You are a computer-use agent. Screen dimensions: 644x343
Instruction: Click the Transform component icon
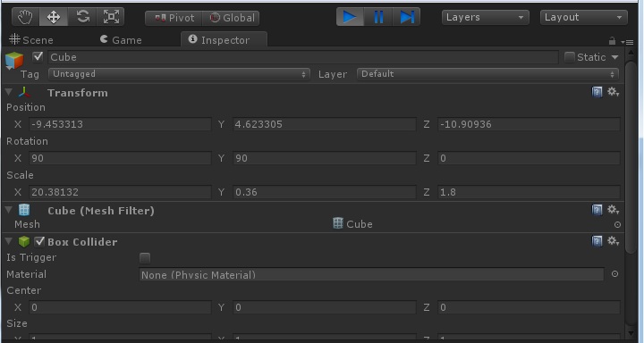(24, 92)
